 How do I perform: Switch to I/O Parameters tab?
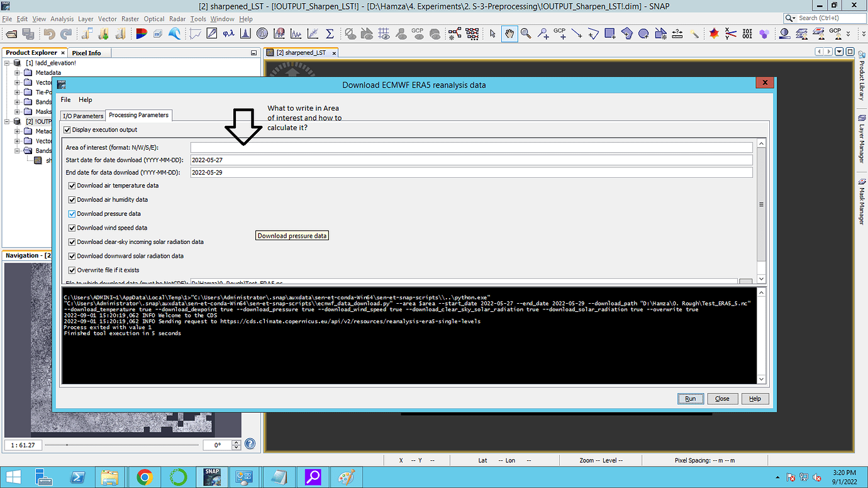tap(83, 116)
